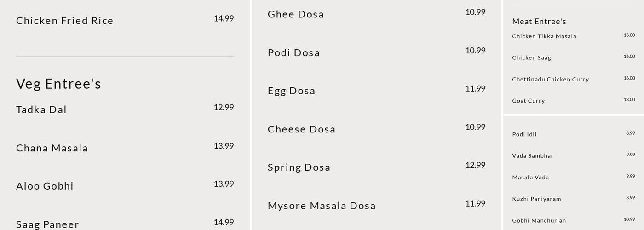The height and width of the screenshot is (230, 644).
Task: Click the Tadka Dal menu item
Action: click(x=41, y=109)
